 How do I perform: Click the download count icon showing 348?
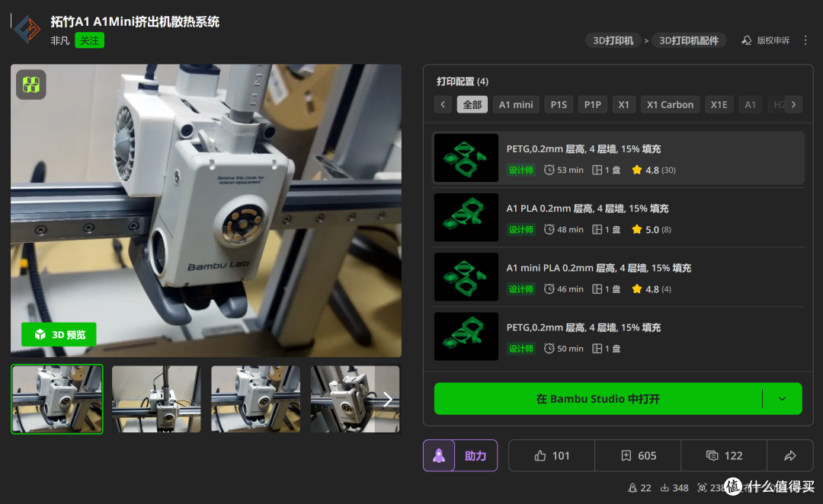[x=664, y=488]
